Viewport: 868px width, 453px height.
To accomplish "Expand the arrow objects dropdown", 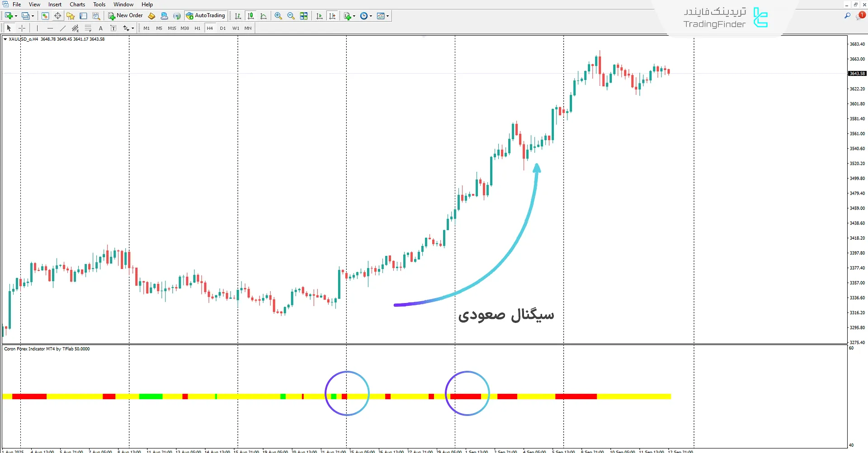I will pos(132,28).
